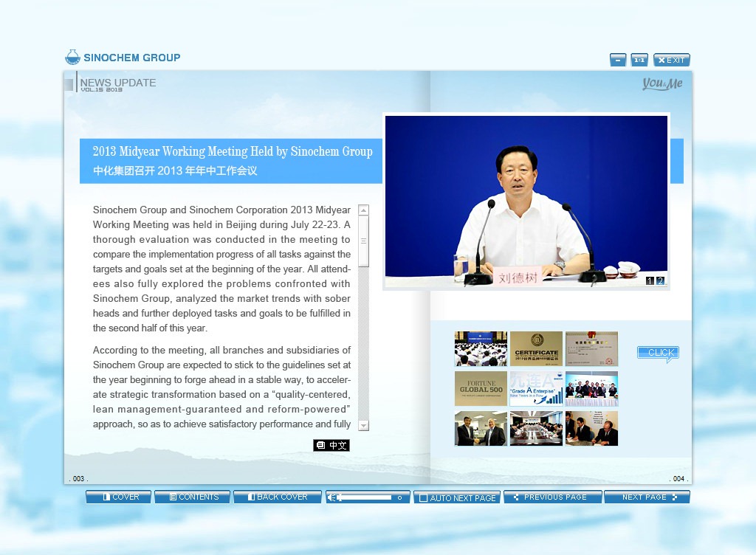Jump to the Back Cover
The width and height of the screenshot is (756, 555).
point(278,497)
